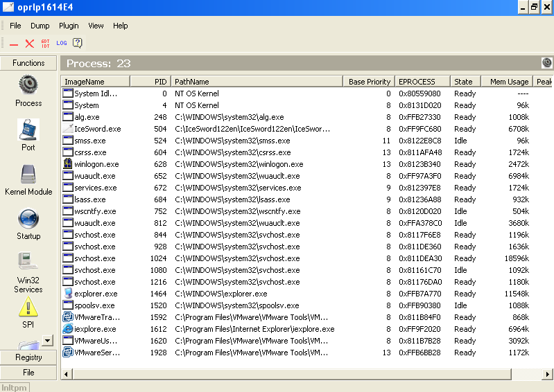The width and height of the screenshot is (554, 392).
Task: Click the red X toolbar icon
Action: point(30,44)
